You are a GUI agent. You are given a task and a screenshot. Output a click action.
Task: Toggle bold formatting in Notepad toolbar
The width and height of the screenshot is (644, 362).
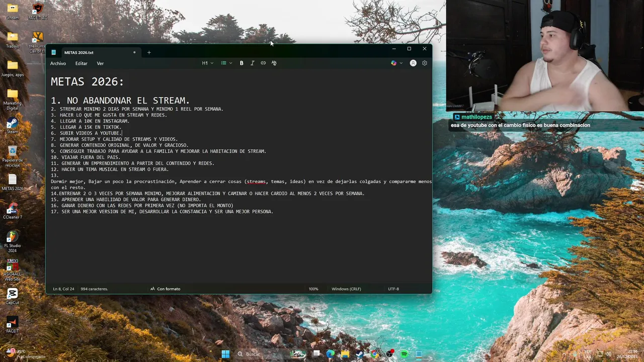coord(242,63)
